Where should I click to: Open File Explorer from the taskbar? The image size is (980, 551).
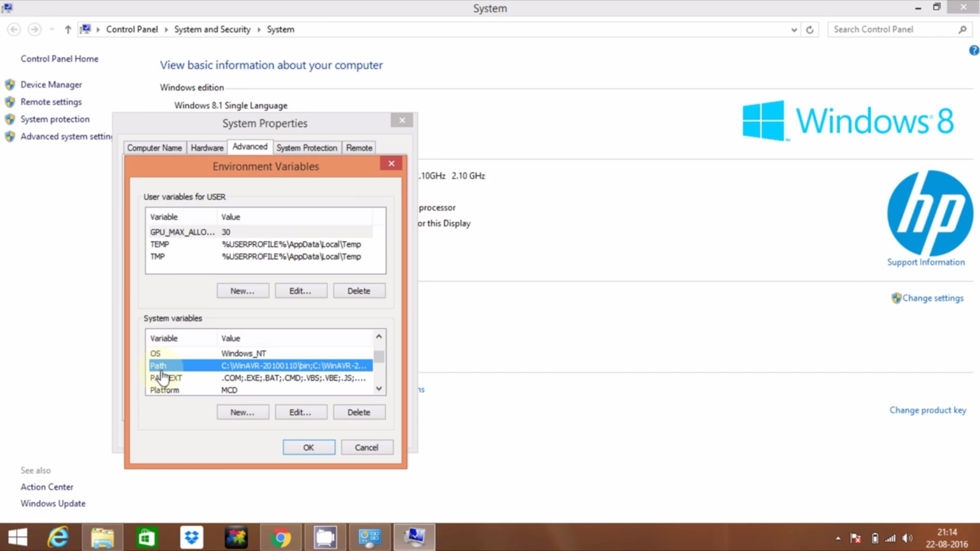pyautogui.click(x=102, y=537)
